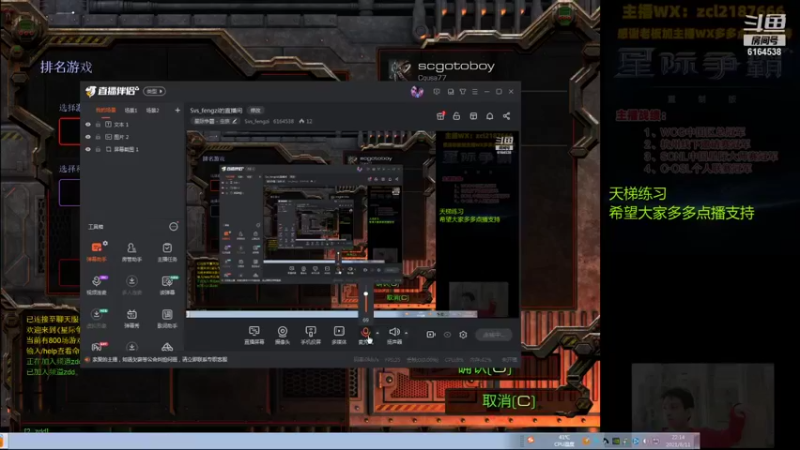Open the NVIDIA tray icon
800x450 pixels.
616,441
